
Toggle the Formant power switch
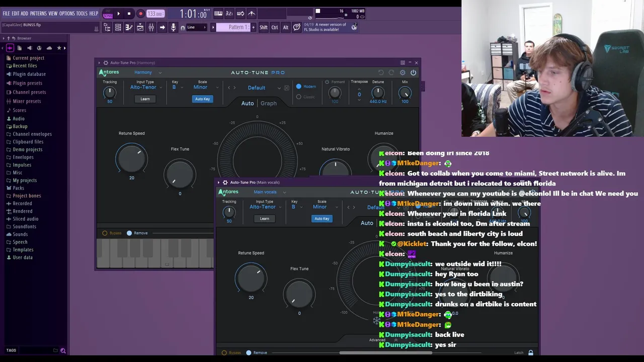click(327, 82)
